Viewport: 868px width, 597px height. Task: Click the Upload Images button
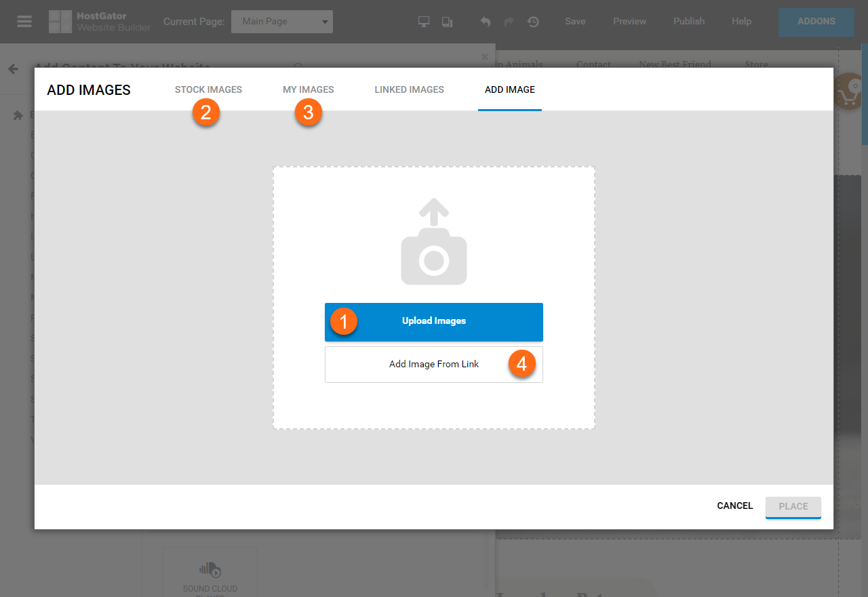[434, 321]
